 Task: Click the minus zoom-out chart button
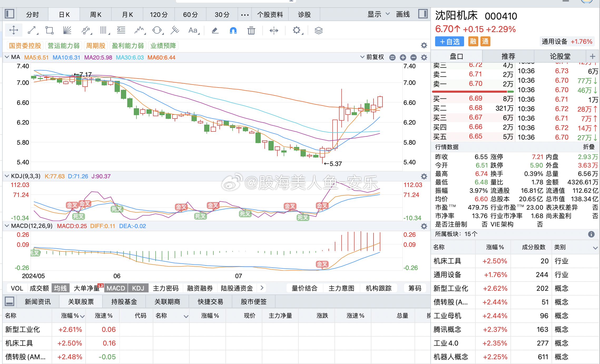tap(413, 57)
